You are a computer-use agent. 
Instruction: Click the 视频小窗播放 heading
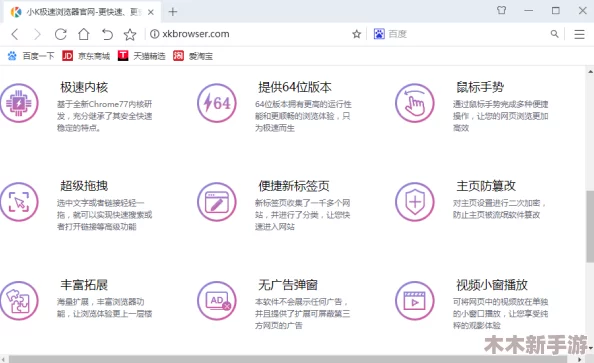pyautogui.click(x=492, y=285)
